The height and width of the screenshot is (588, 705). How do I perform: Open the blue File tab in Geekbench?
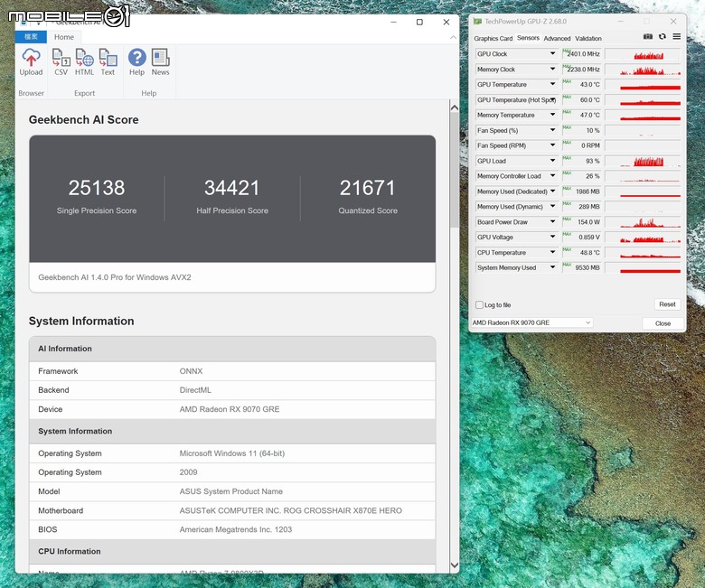(x=31, y=37)
